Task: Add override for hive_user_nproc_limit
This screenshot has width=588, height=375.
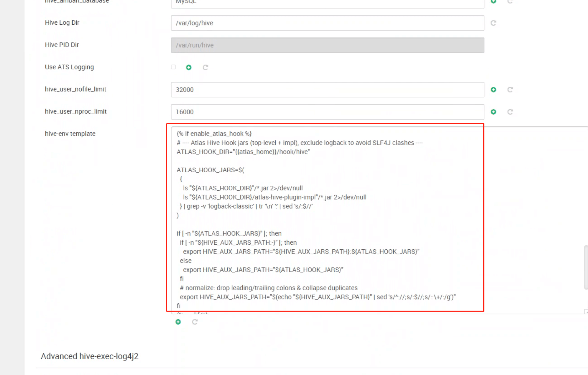Action: coord(493,112)
